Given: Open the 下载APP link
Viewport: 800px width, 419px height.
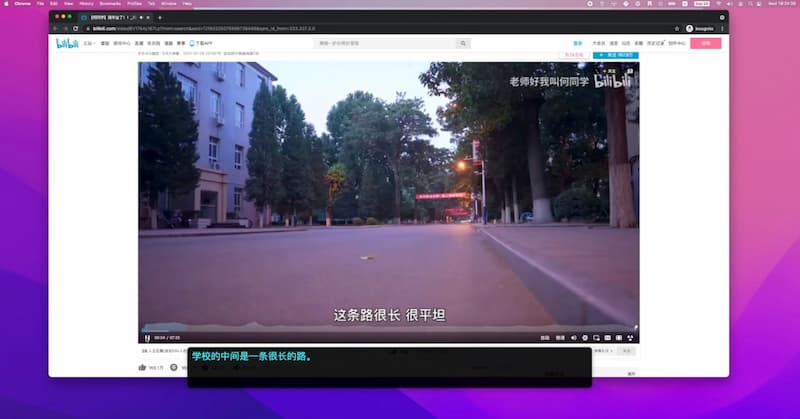Looking at the screenshot, I should tap(201, 43).
